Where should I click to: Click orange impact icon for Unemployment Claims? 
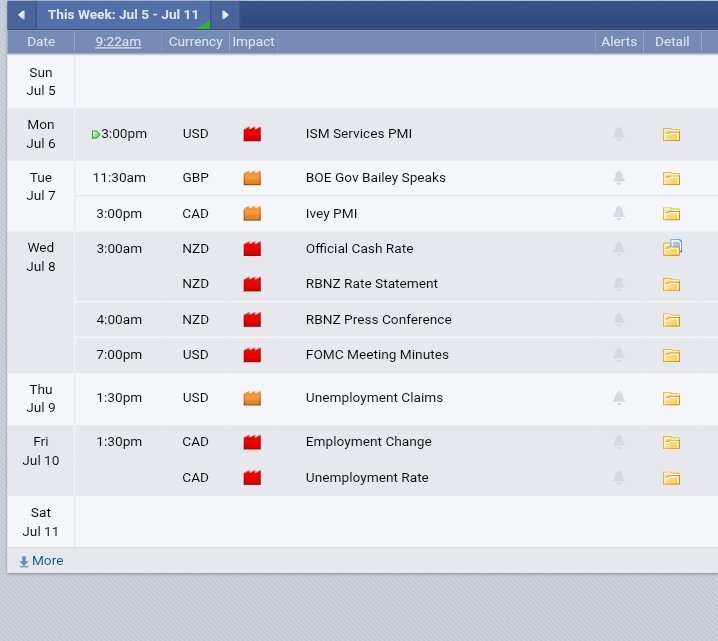252,398
